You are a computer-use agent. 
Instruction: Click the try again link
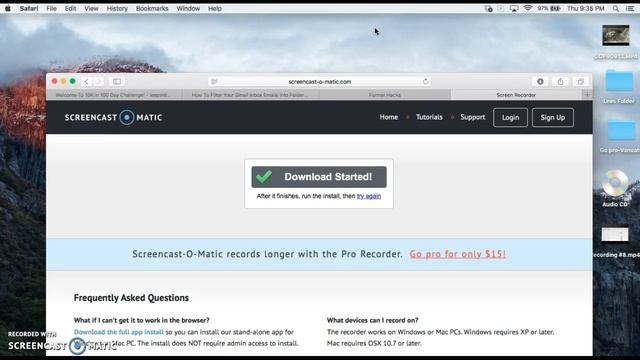click(369, 196)
